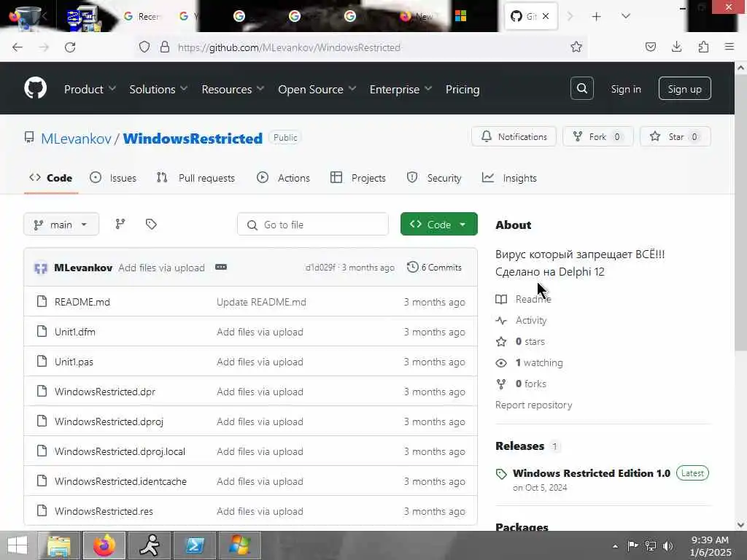Bookmark page with star icon in address bar
The height and width of the screenshot is (560, 747).
(x=576, y=47)
